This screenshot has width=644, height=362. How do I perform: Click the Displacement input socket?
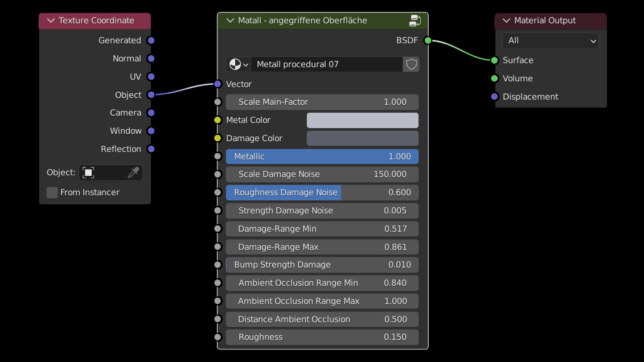click(x=494, y=97)
